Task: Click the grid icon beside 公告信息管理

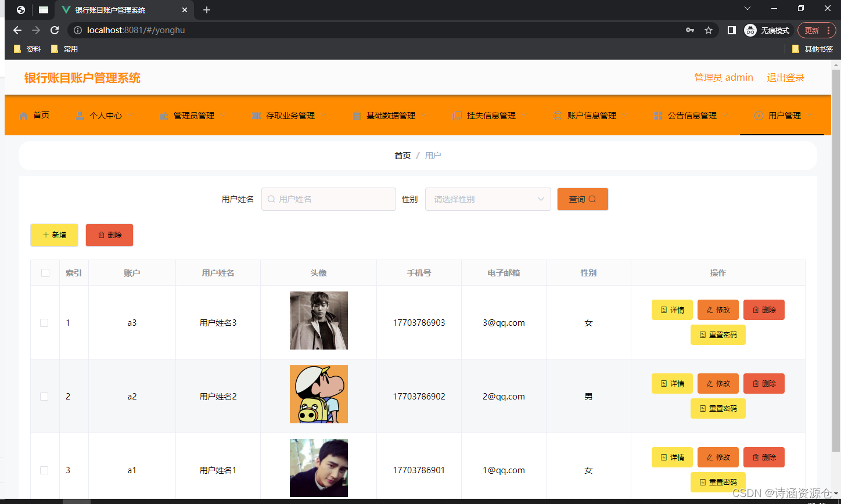Action: (x=658, y=116)
